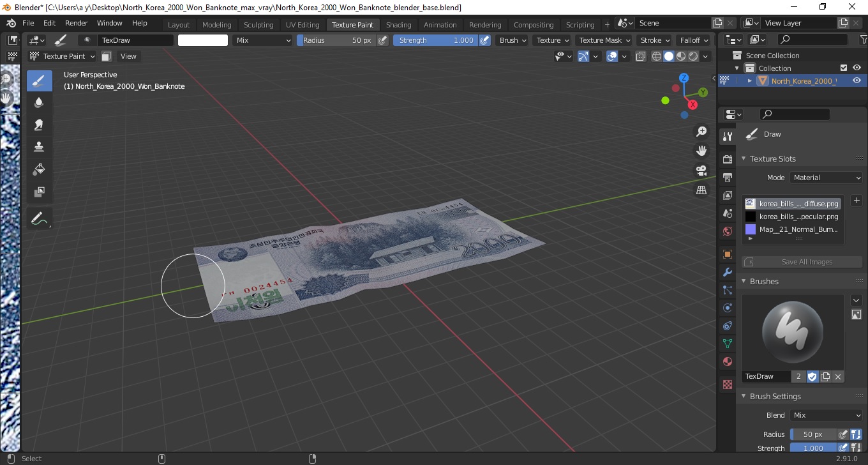Open the File menu

coord(28,23)
